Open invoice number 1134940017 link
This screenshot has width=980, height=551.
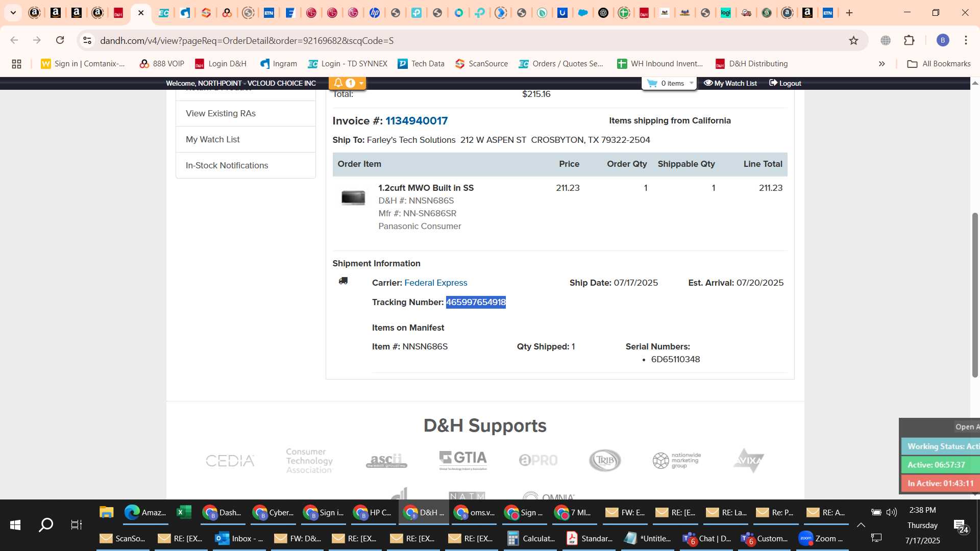[x=416, y=121]
